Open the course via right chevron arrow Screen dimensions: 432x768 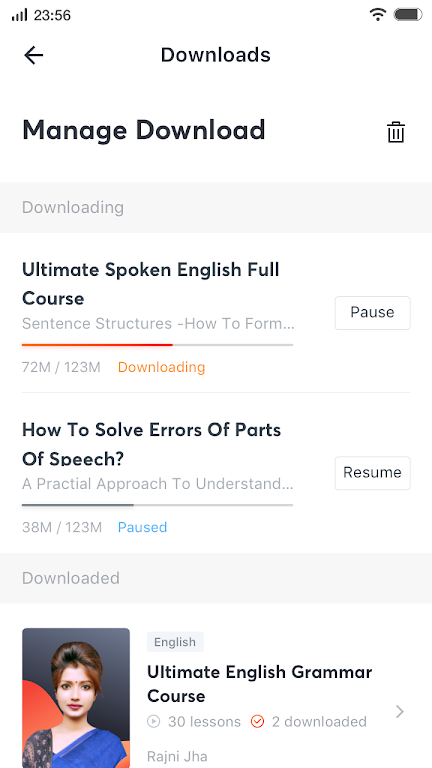(x=400, y=711)
